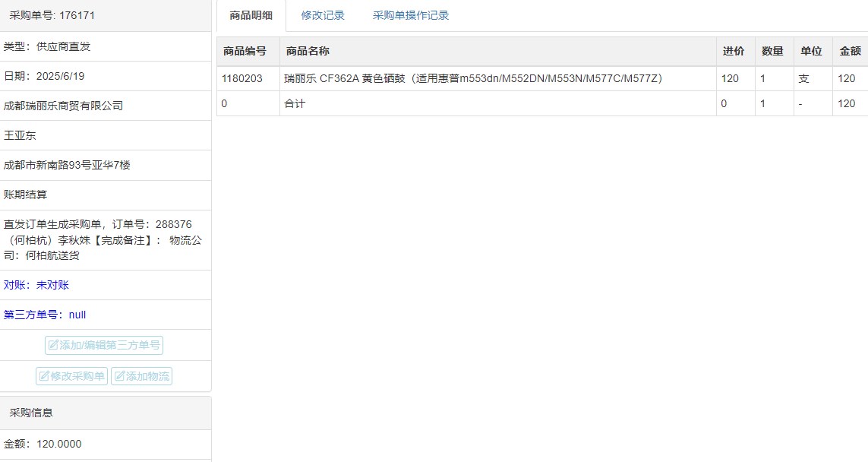Click the edit icon on 添加/编辑第三方单号

[54, 345]
